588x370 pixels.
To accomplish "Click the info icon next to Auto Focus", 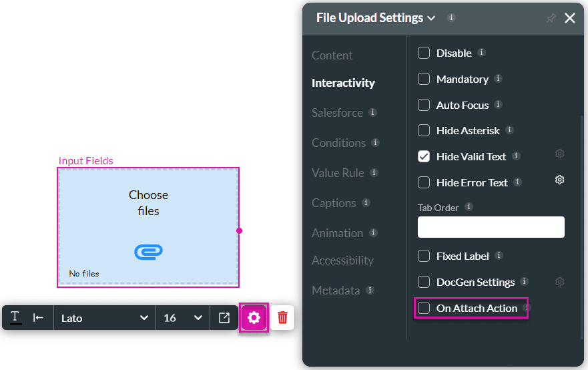I will [498, 104].
